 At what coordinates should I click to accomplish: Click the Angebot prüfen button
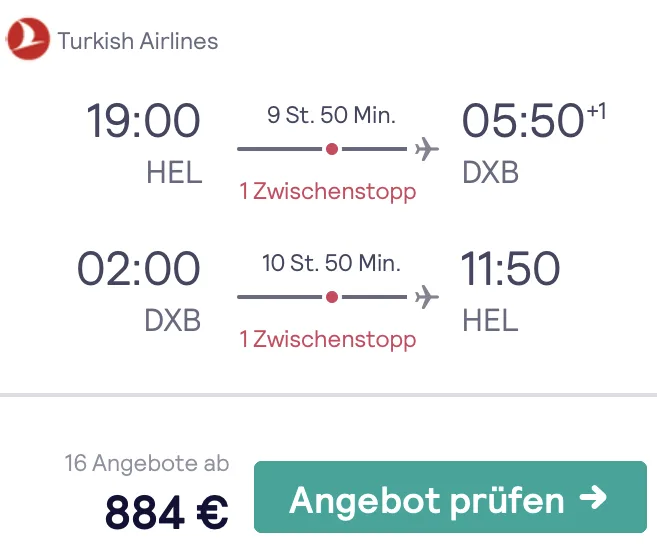point(450,497)
